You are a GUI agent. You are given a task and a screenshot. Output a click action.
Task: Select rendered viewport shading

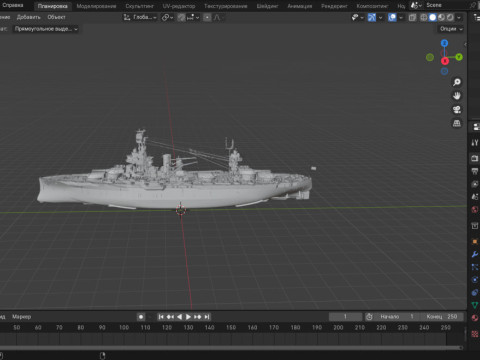pyautogui.click(x=450, y=17)
